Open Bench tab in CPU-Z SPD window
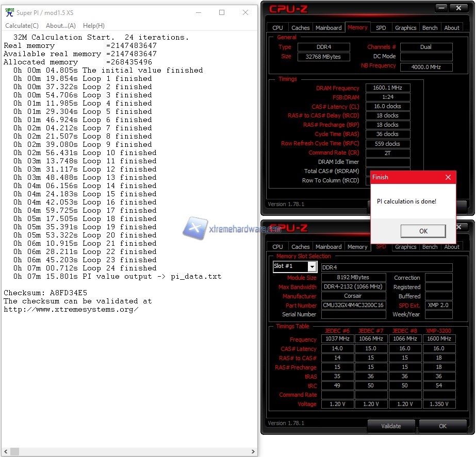 coord(430,247)
